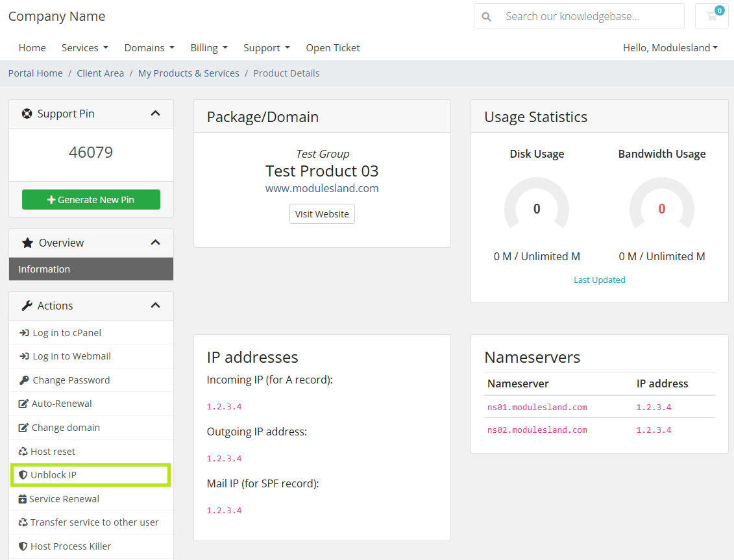Collapse the Overview panel chevron

tap(155, 243)
